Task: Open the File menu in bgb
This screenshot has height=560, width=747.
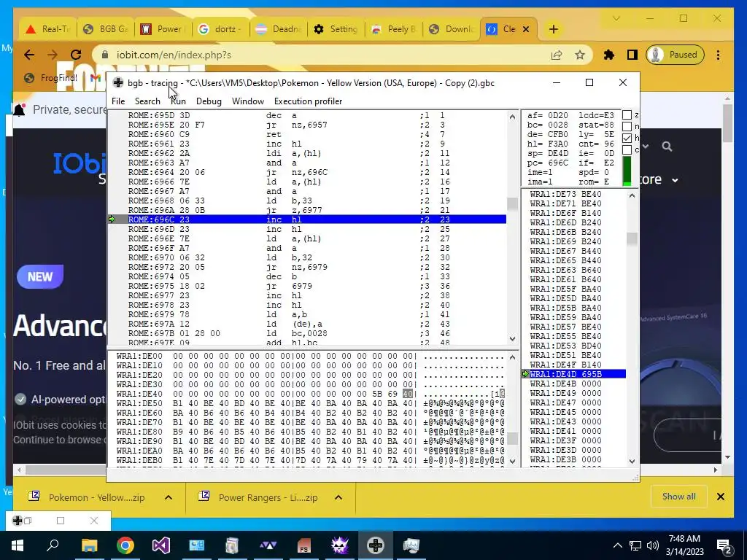Action: pyautogui.click(x=118, y=101)
